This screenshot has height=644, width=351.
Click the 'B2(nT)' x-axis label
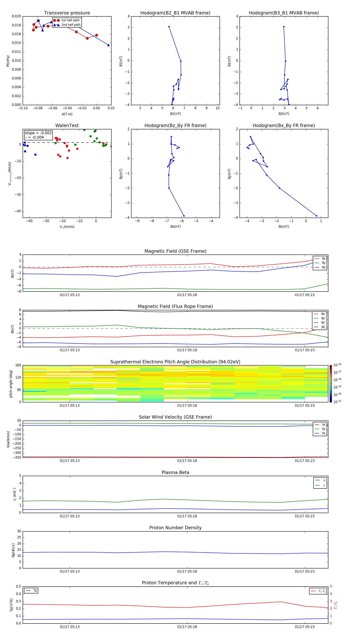pyautogui.click(x=175, y=114)
